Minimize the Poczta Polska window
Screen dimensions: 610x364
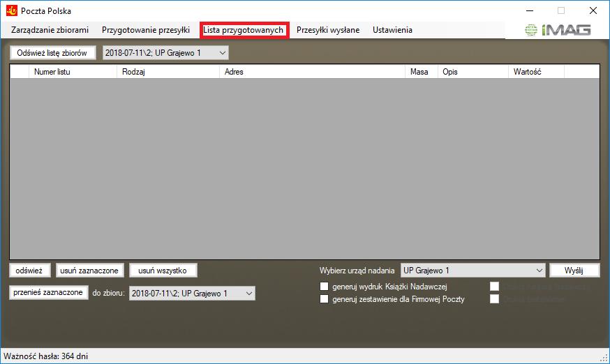530,10
